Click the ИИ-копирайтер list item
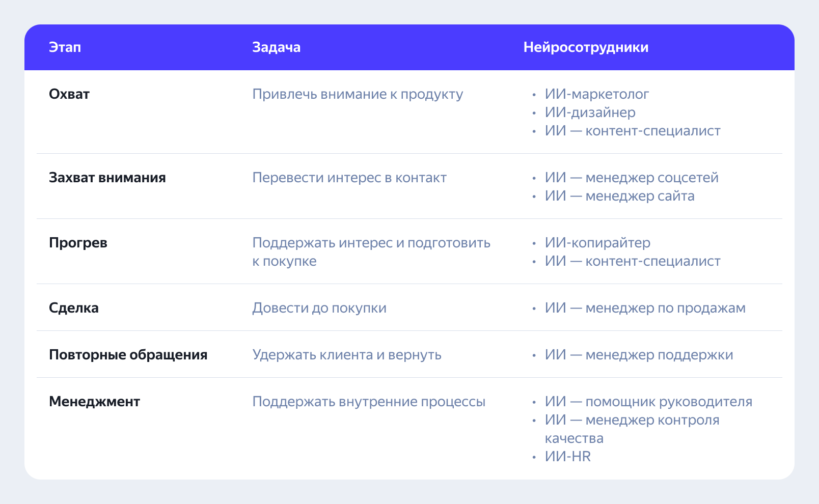The image size is (819, 504). pyautogui.click(x=597, y=243)
